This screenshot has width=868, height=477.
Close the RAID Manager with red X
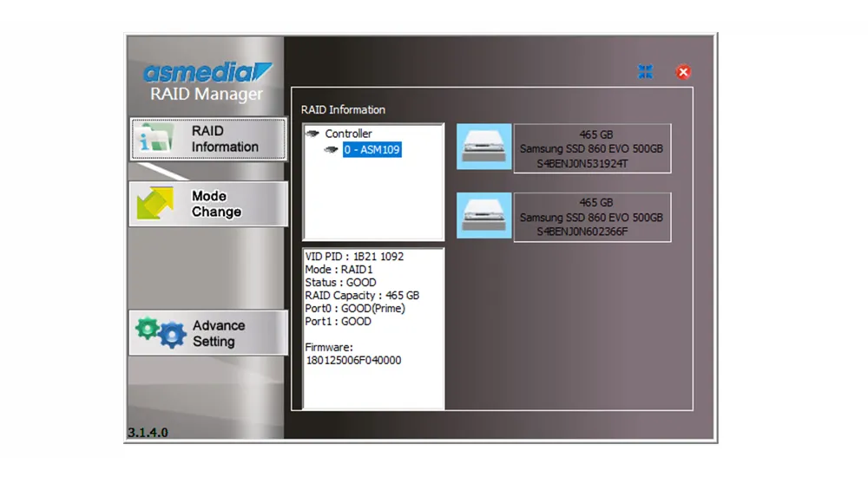coord(683,72)
